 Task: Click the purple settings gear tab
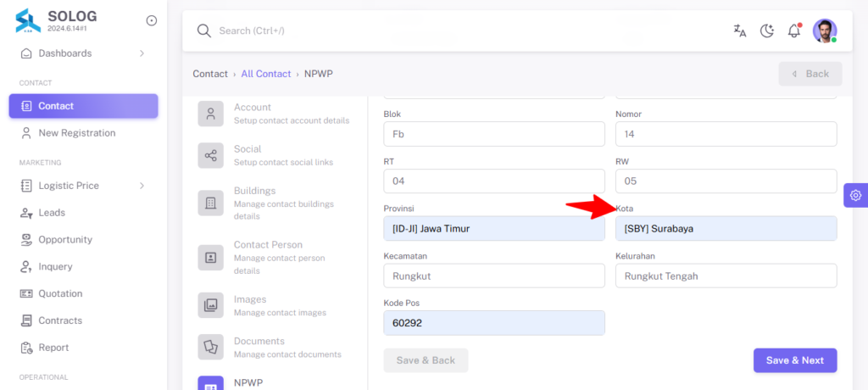pyautogui.click(x=856, y=195)
